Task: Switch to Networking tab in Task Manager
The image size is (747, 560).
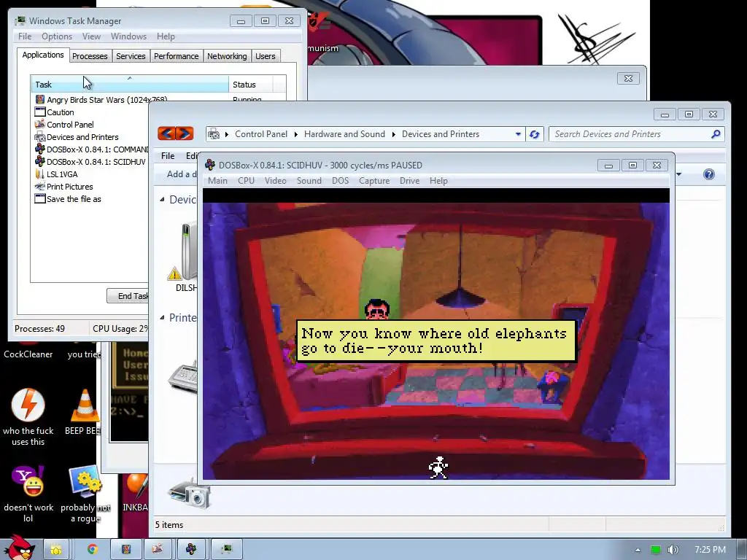Action: pos(227,56)
